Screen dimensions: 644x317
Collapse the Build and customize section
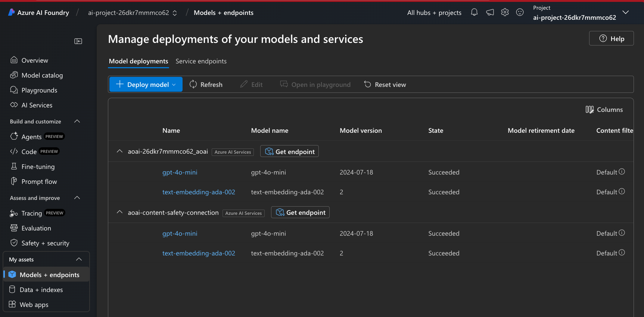pos(77,121)
